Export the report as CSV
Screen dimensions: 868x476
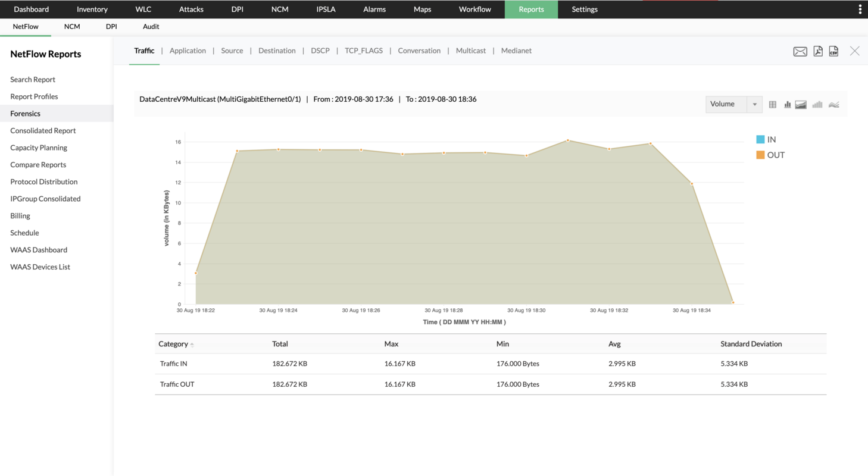(833, 51)
